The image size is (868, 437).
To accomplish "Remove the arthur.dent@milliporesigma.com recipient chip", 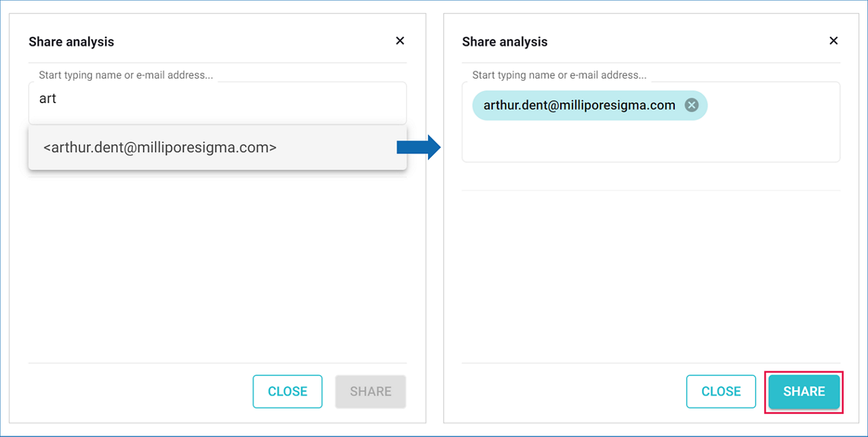I will (x=691, y=105).
